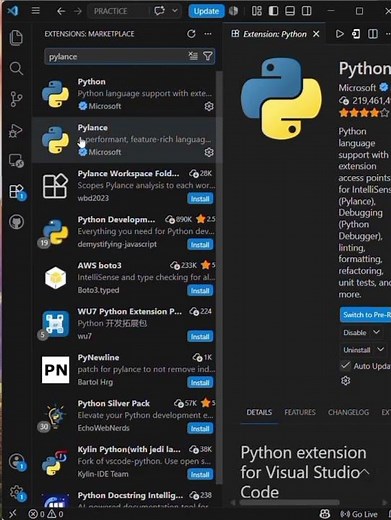The height and width of the screenshot is (520, 391).
Task: Open Source Control view
Action: tap(16, 99)
